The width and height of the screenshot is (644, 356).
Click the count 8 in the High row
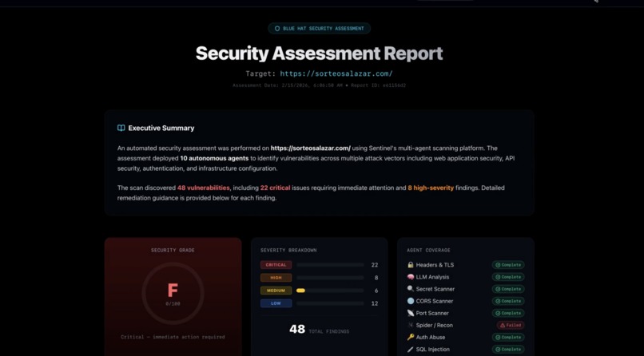376,278
